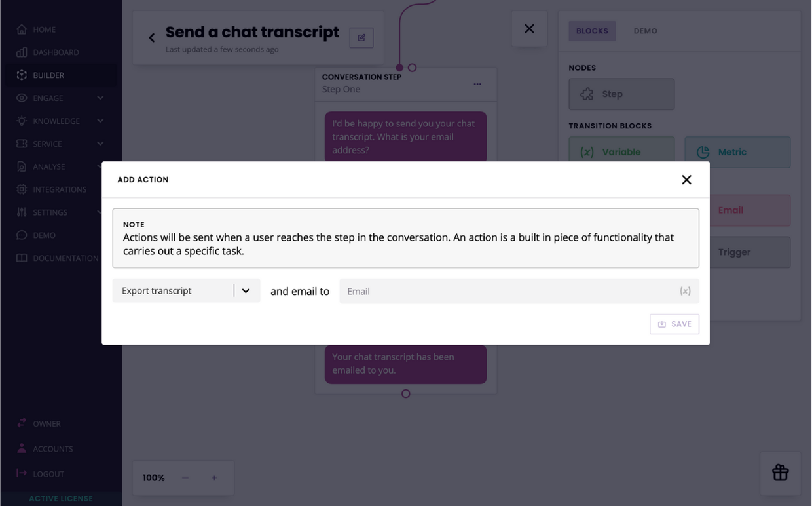Click Logout in the sidebar
The width and height of the screenshot is (812, 506).
(48, 474)
